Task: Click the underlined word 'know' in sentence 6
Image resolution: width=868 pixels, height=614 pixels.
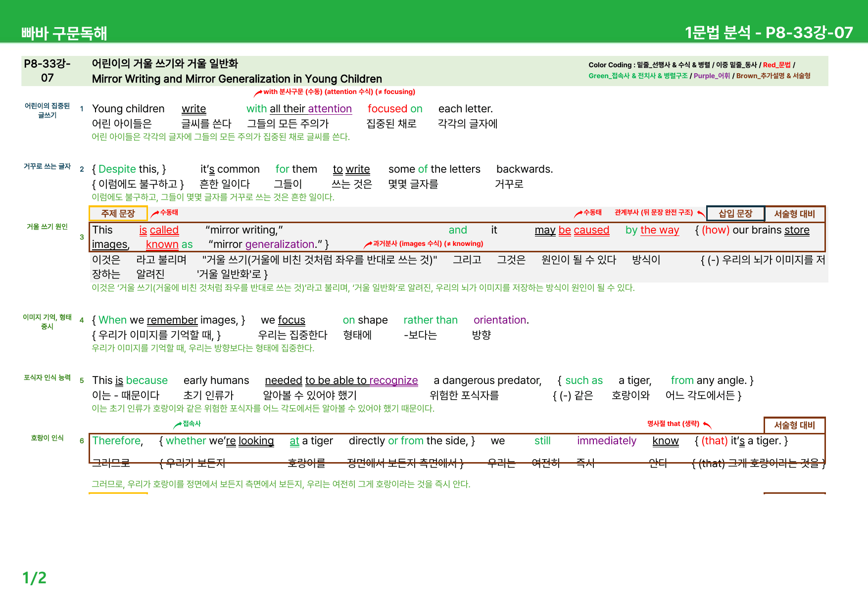Action: click(x=666, y=441)
